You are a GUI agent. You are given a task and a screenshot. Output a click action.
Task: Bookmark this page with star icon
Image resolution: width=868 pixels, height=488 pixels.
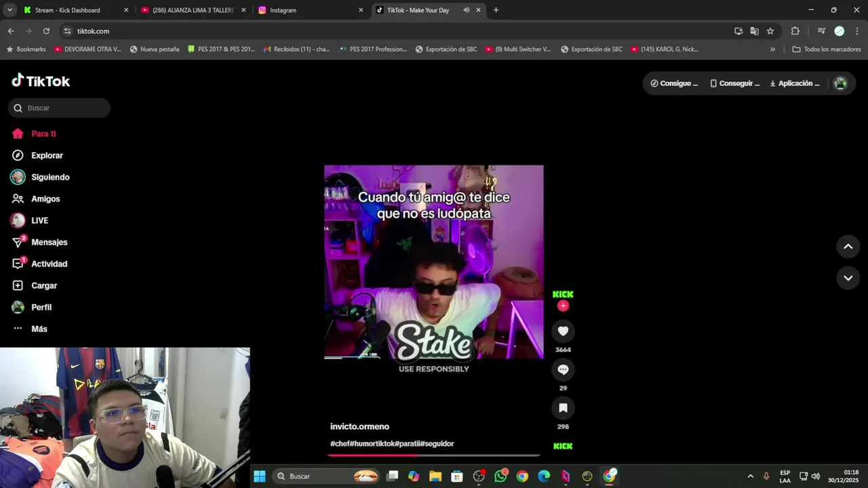point(770,31)
